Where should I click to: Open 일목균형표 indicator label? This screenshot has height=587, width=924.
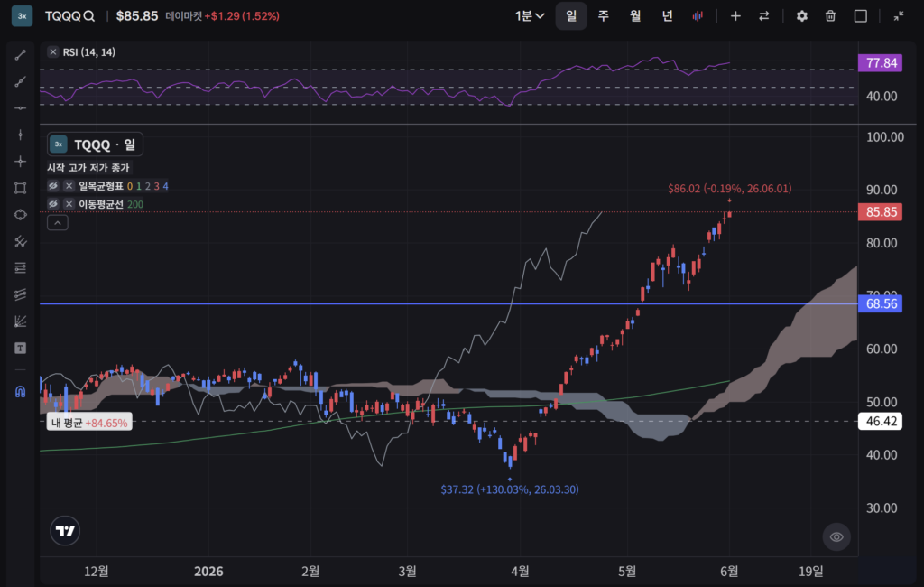[101, 186]
